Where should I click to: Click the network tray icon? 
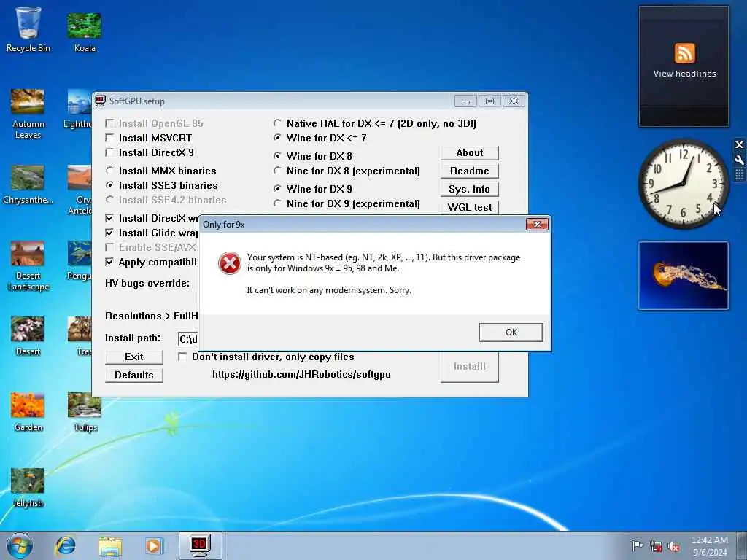click(656, 546)
